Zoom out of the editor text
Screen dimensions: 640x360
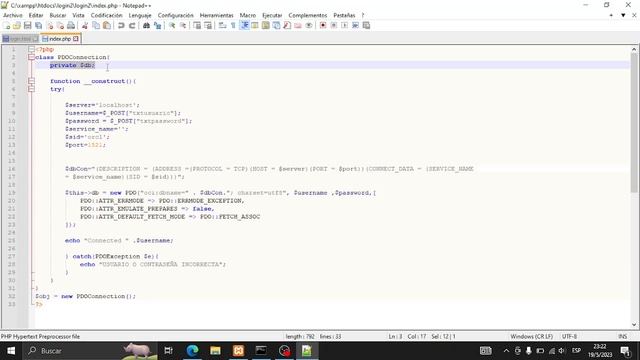coord(183,26)
